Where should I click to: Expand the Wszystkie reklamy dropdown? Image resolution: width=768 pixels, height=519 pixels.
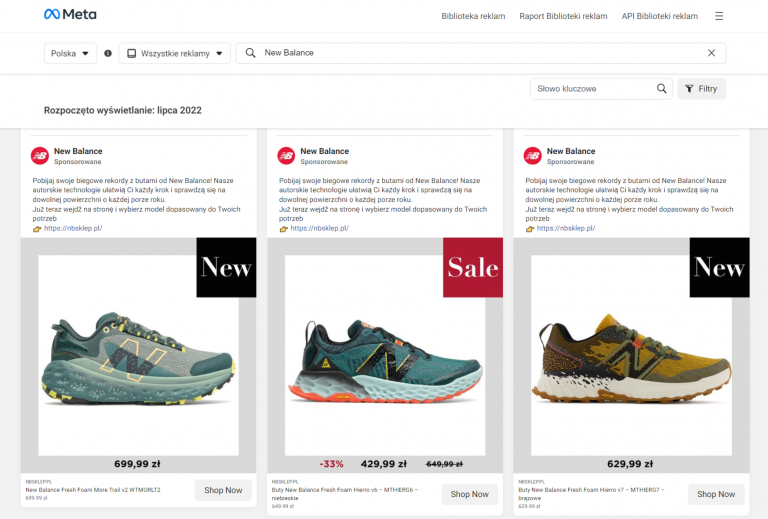174,53
